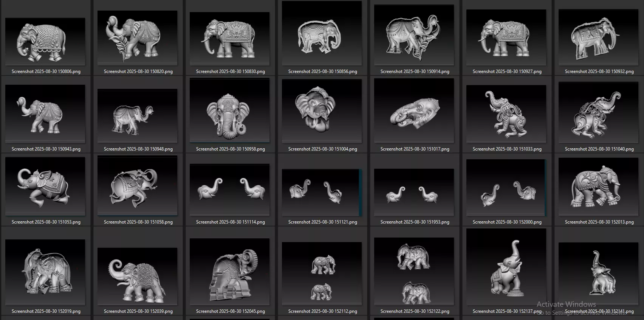This screenshot has width=644, height=320.
Task: Select thumbnail of Screenshot 2025-08-30 150943.png
Action: click(45, 114)
